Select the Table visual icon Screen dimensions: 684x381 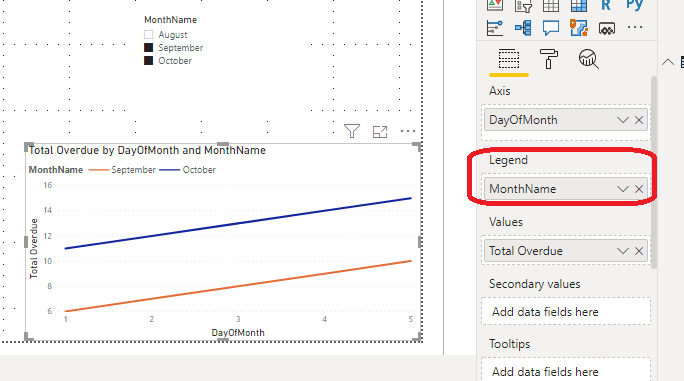(551, 5)
